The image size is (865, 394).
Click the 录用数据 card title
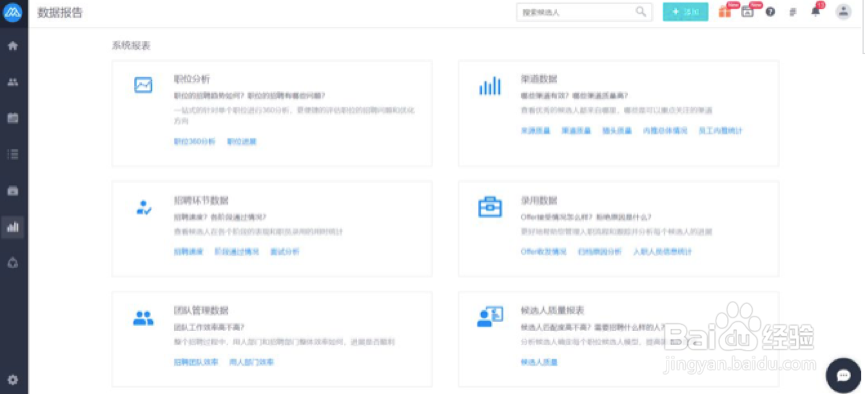point(539,200)
